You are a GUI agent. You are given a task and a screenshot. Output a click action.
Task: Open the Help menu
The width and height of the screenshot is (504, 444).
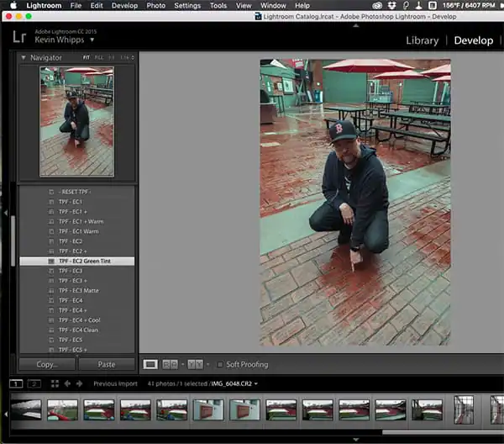302,6
